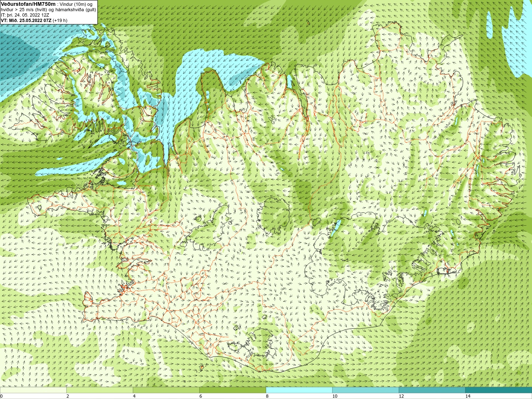Click the "Vindur (10m) og" description text
The image size is (532, 399).
[x=76, y=4]
